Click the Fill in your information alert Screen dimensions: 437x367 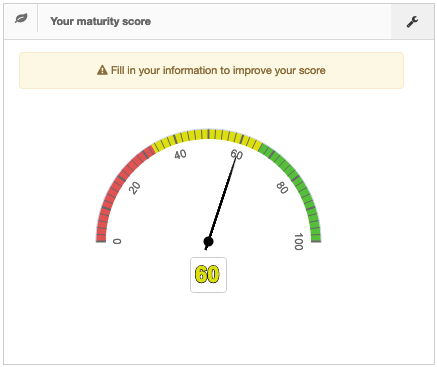(x=211, y=70)
